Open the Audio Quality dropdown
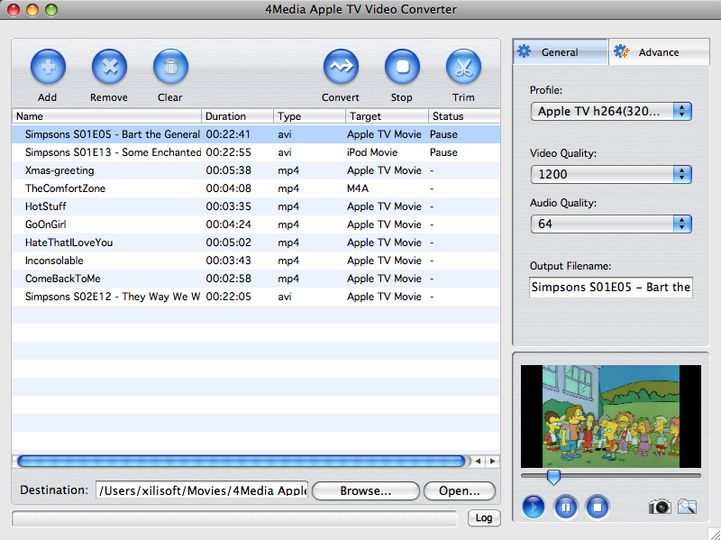The width and height of the screenshot is (721, 540). (x=611, y=224)
